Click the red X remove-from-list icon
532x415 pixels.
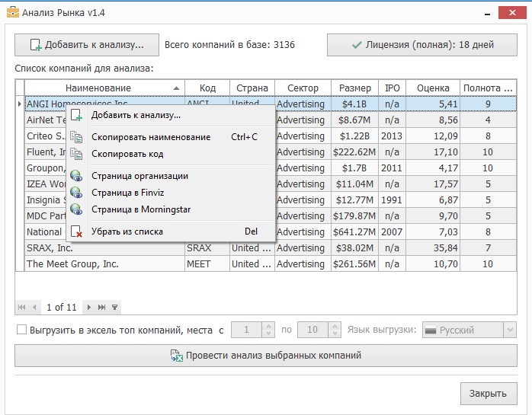click(76, 231)
